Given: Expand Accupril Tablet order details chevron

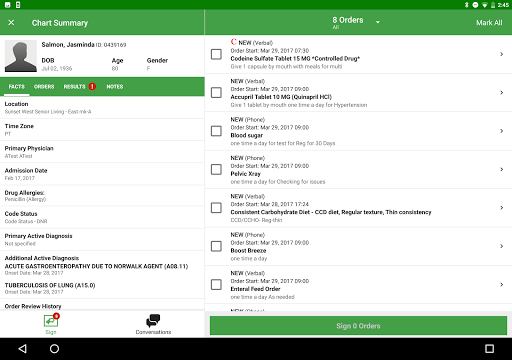Looking at the screenshot, I should click(502, 92).
